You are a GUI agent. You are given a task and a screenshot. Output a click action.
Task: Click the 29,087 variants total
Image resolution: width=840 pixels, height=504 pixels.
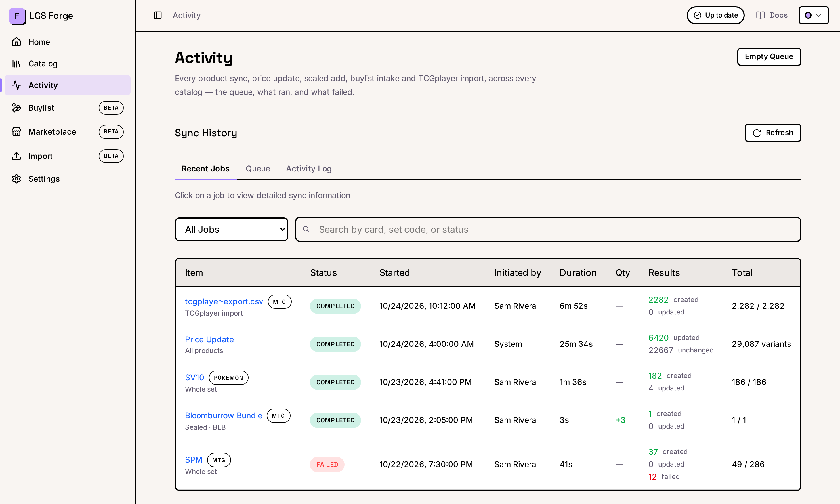click(x=761, y=344)
